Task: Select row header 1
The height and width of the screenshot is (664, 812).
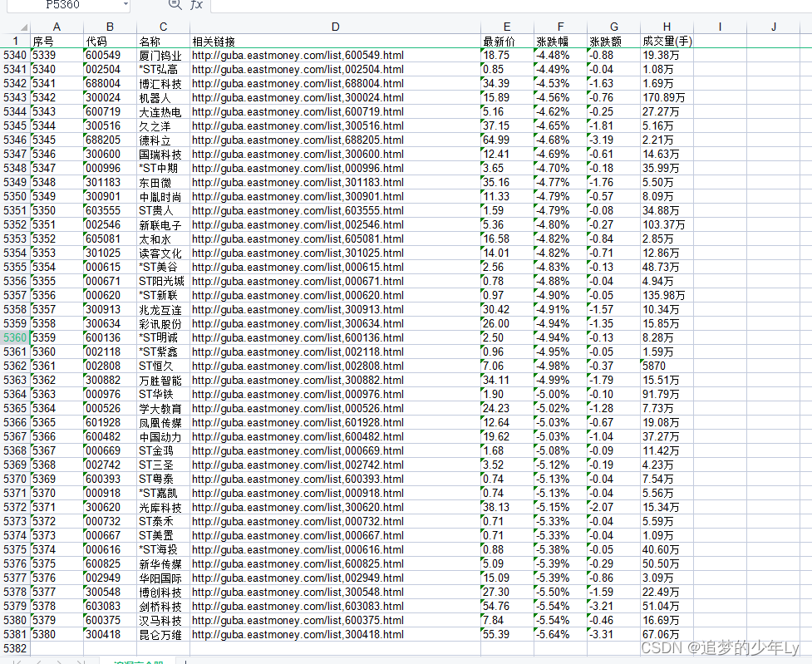Action: point(15,41)
